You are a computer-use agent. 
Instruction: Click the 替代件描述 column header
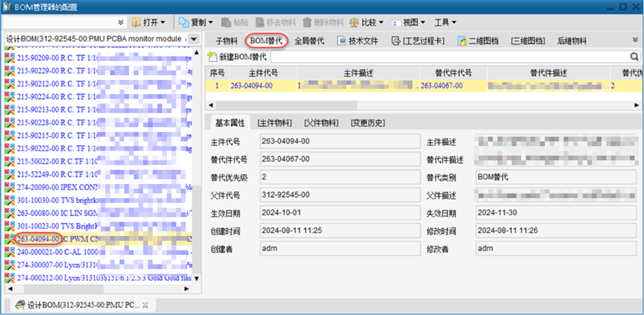tap(548, 73)
